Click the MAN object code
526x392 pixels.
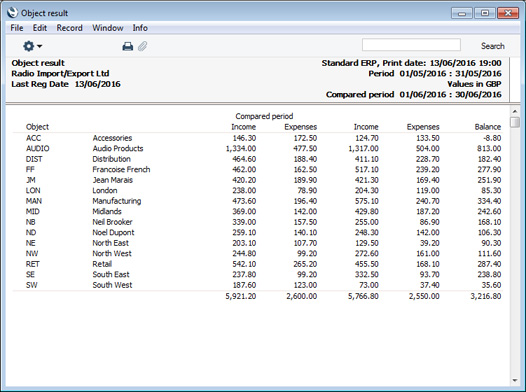tap(34, 201)
